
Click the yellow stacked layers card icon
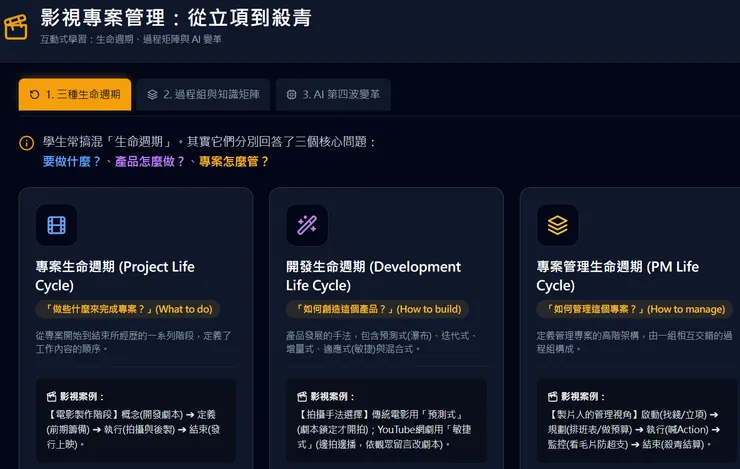coord(557,225)
